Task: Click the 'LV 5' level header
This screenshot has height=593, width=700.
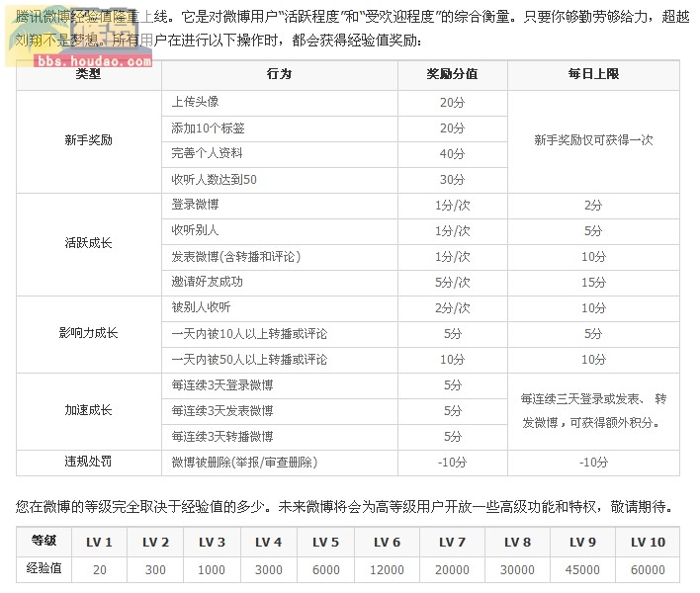Action: (326, 543)
